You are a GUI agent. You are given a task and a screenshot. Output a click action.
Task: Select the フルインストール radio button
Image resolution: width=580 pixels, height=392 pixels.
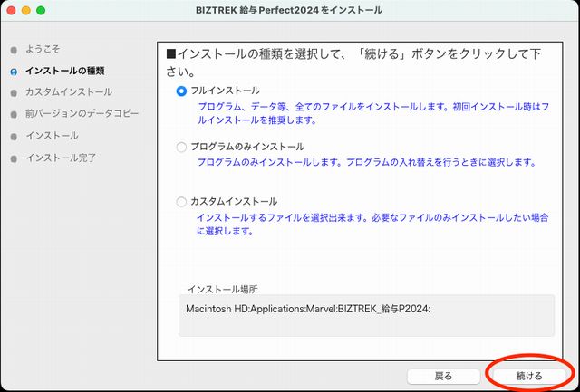(181, 91)
